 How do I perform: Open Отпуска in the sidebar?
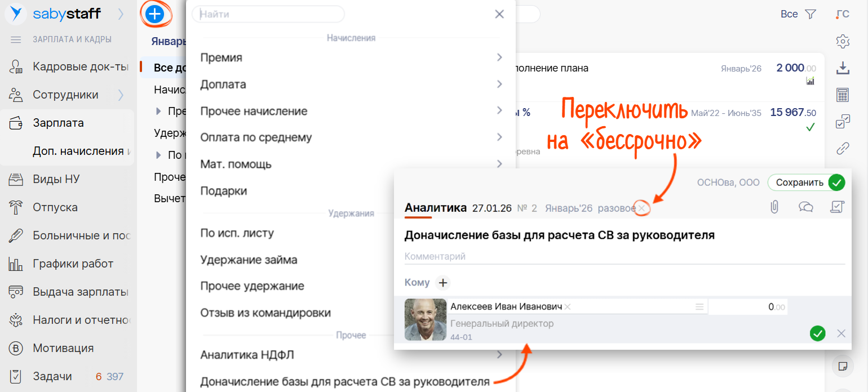pos(55,207)
